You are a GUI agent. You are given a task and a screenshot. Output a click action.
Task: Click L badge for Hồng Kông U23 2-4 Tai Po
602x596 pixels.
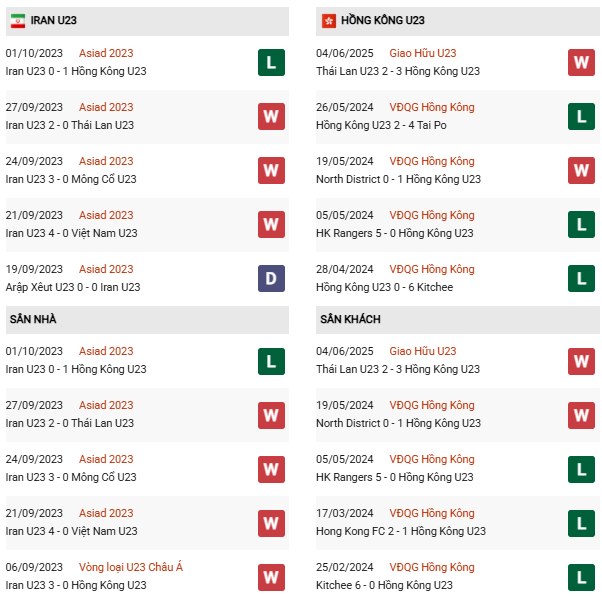coord(581,116)
